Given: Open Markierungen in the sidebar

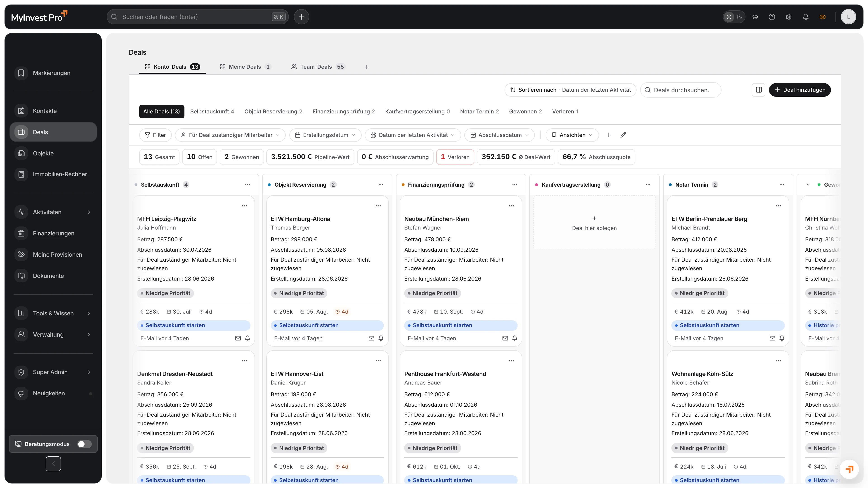Looking at the screenshot, I should [53, 73].
